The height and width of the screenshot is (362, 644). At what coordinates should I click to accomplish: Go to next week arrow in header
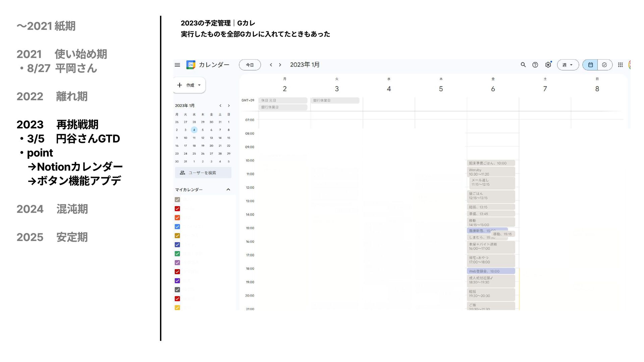click(x=280, y=65)
